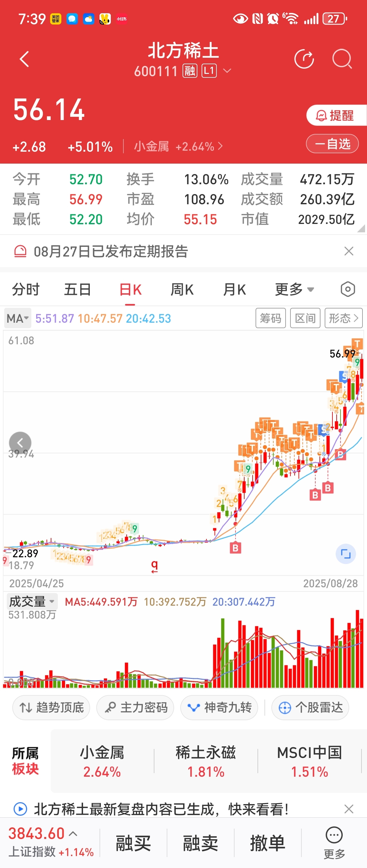Screen dimensions: 367x868
Task: Tap 撤单 cancel order
Action: click(267, 843)
